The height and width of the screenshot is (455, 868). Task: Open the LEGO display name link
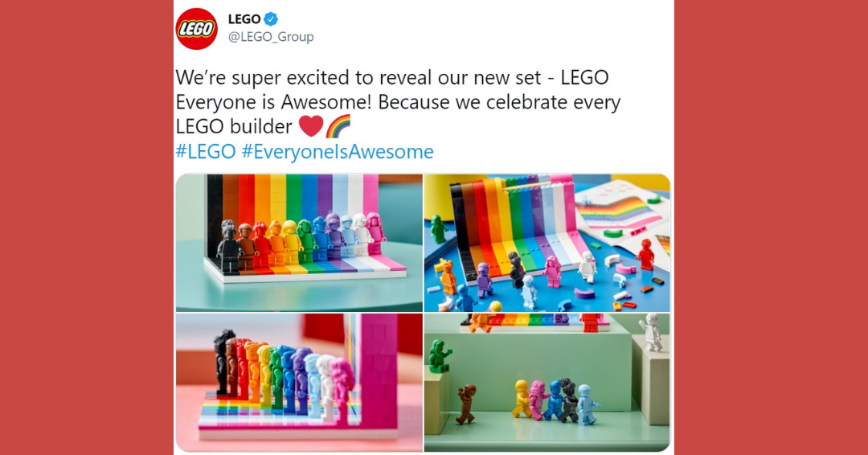tap(244, 19)
